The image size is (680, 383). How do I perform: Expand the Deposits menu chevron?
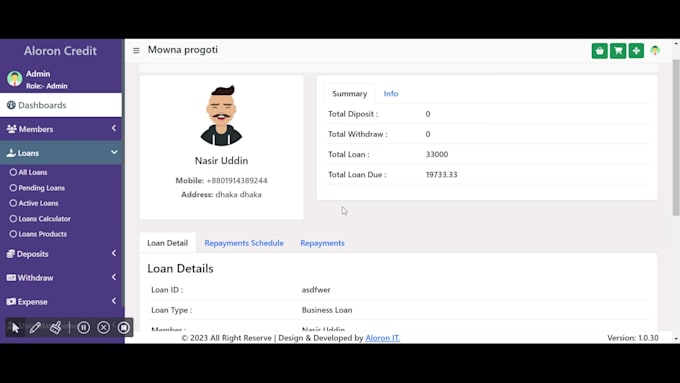pos(114,253)
